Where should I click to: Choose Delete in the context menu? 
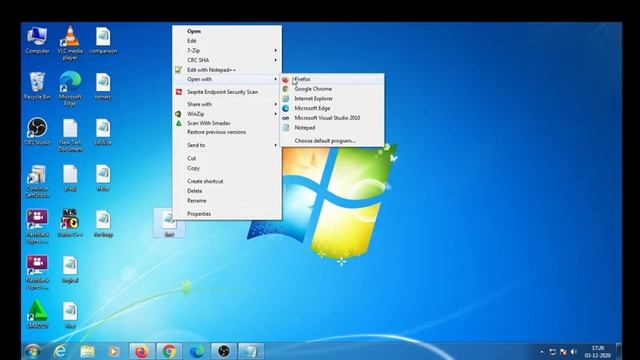pos(227,191)
